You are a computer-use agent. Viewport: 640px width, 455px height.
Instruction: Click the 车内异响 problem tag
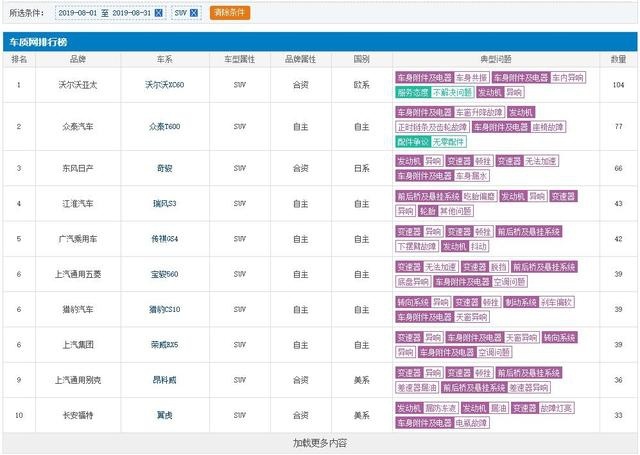568,78
